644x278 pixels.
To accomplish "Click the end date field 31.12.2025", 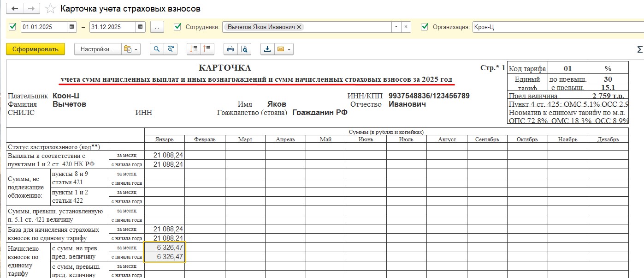I will [112, 27].
